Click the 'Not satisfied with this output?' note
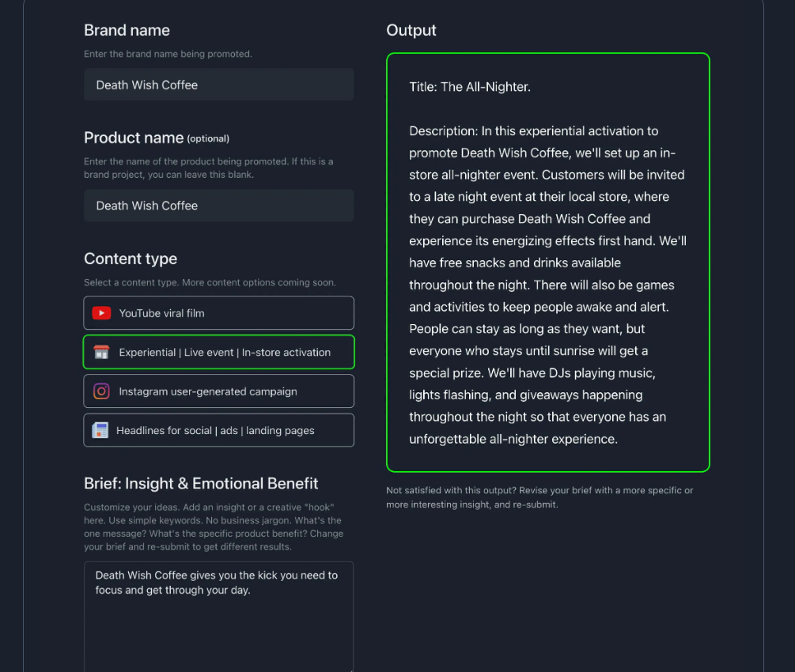The height and width of the screenshot is (672, 795). coord(539,497)
